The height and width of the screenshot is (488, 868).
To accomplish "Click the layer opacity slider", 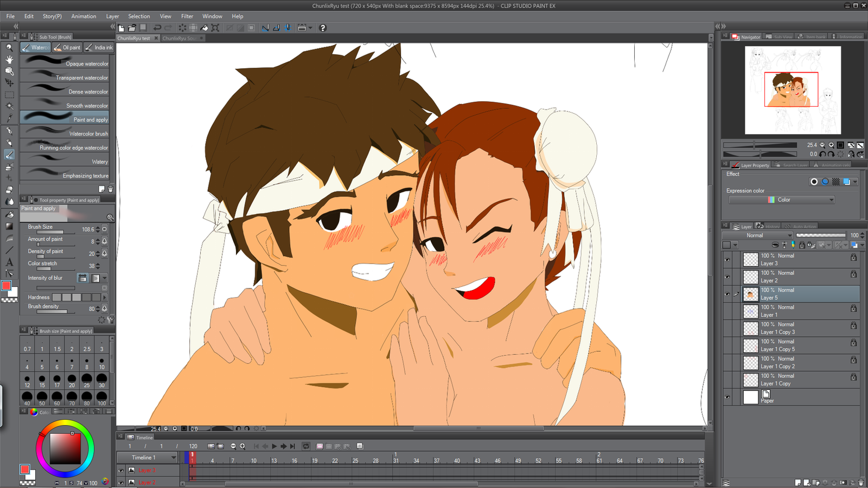I will (820, 235).
